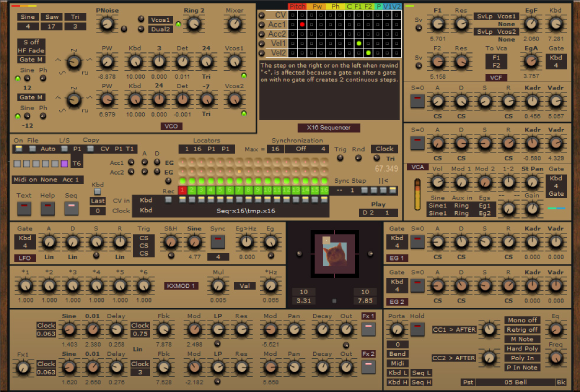Click the Rnd round button
This screenshot has width=580, height=392.
[x=358, y=158]
